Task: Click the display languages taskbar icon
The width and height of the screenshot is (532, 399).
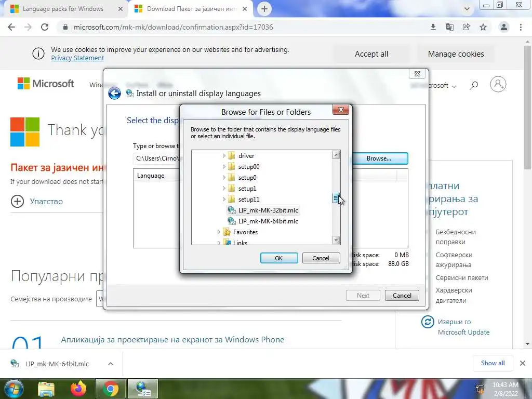Action: pyautogui.click(x=143, y=389)
